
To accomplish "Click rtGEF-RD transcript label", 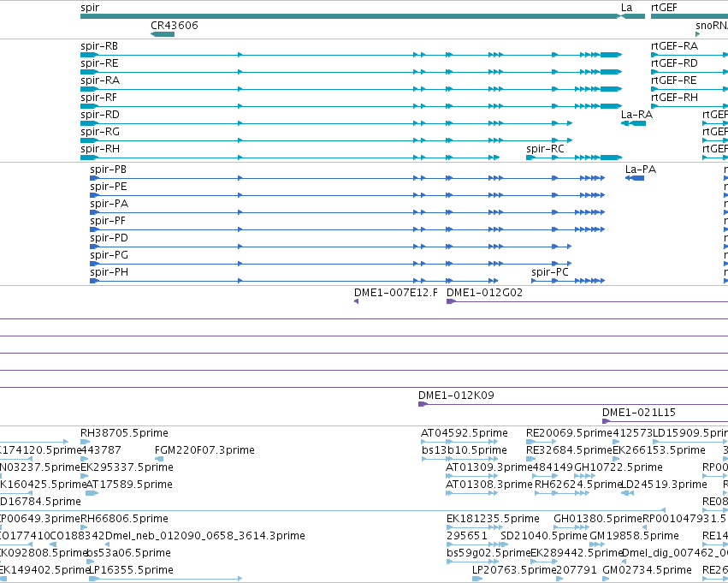I will point(674,63).
